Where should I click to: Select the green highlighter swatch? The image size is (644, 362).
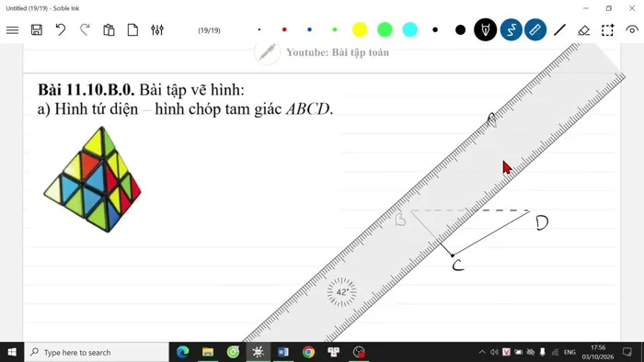pos(385,29)
